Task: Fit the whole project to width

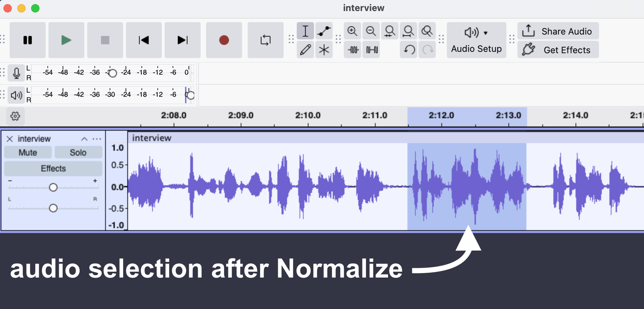Action: 408,31
